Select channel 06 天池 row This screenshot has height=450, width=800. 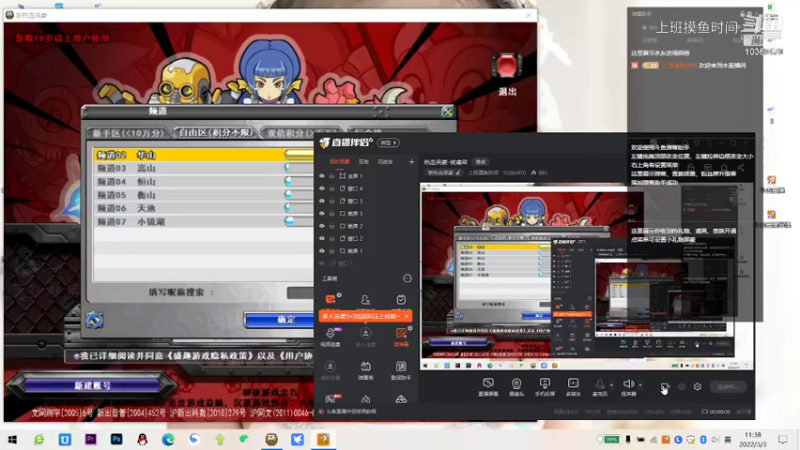[x=204, y=208]
